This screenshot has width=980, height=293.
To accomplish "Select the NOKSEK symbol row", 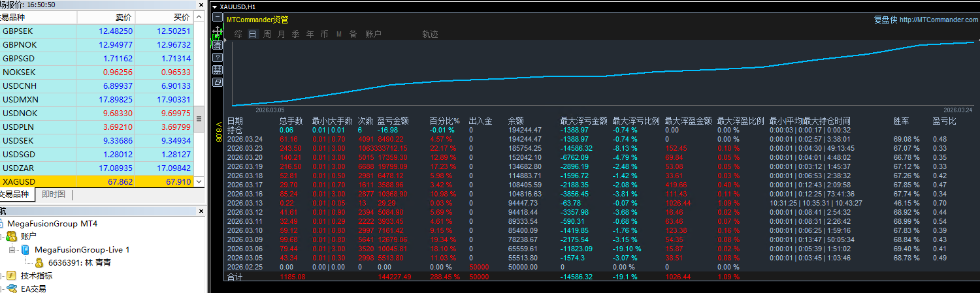I will coord(97,72).
